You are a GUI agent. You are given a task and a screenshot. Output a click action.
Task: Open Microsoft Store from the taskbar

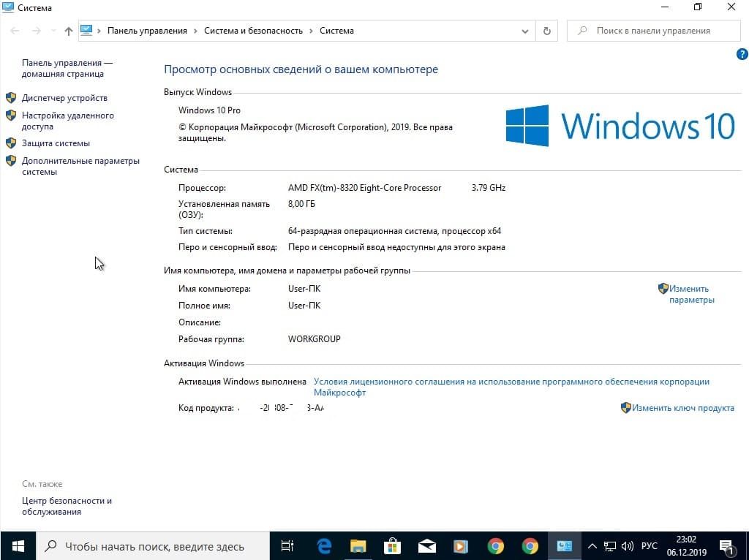pos(392,545)
